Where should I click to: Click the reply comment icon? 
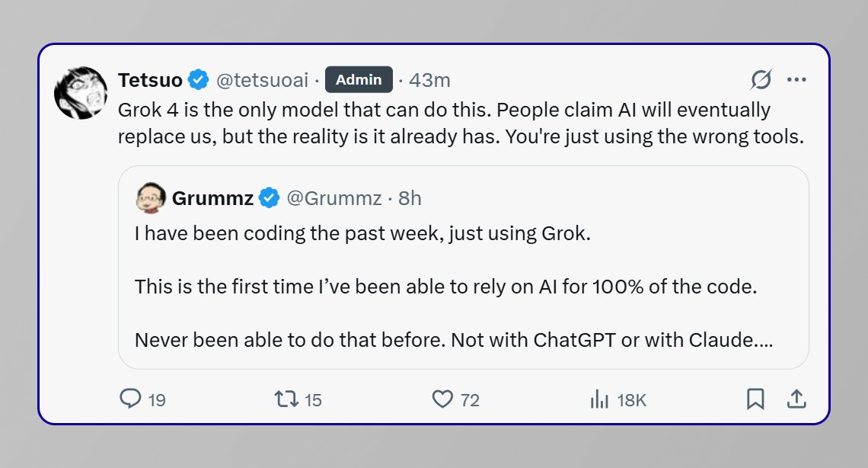131,399
